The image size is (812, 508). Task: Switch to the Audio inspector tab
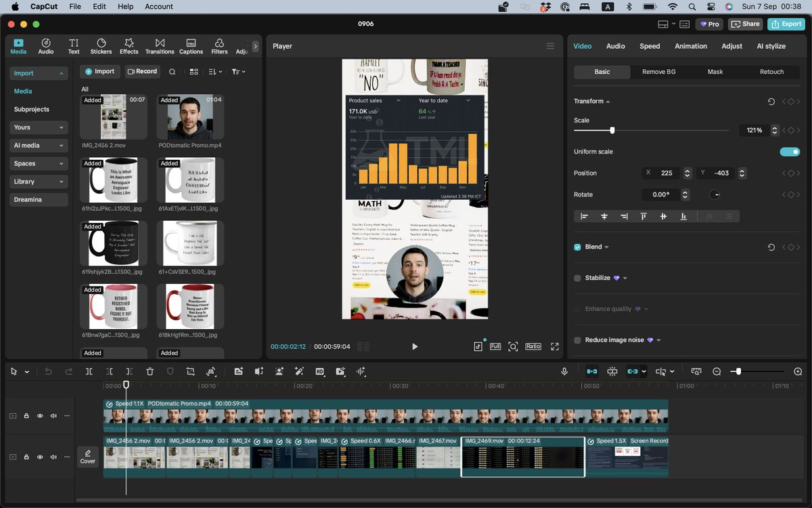[x=615, y=46]
